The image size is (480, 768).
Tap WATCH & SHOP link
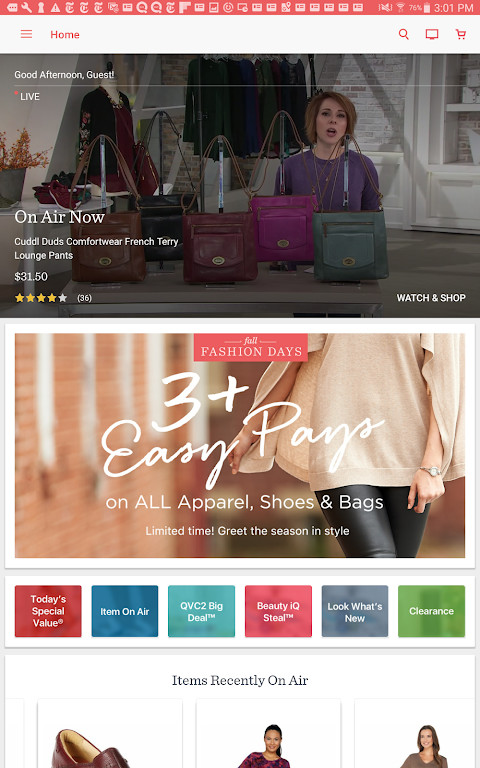pos(431,298)
